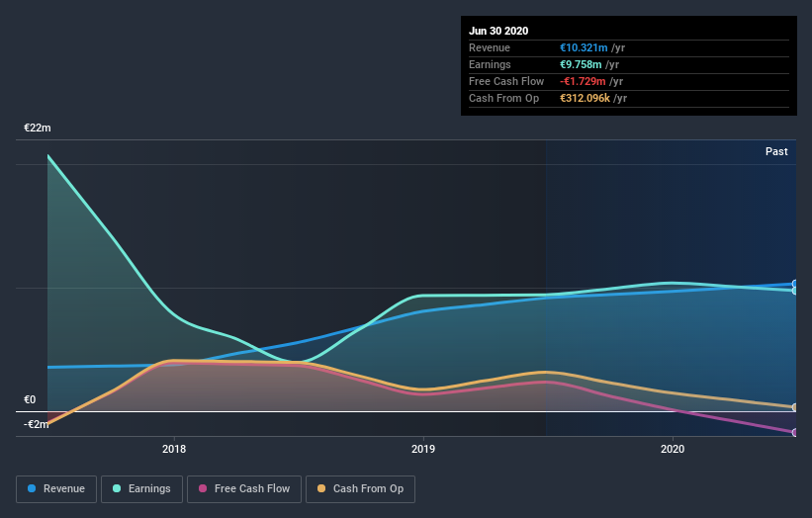
Task: Click the €312.096k cash from op value
Action: (x=585, y=98)
